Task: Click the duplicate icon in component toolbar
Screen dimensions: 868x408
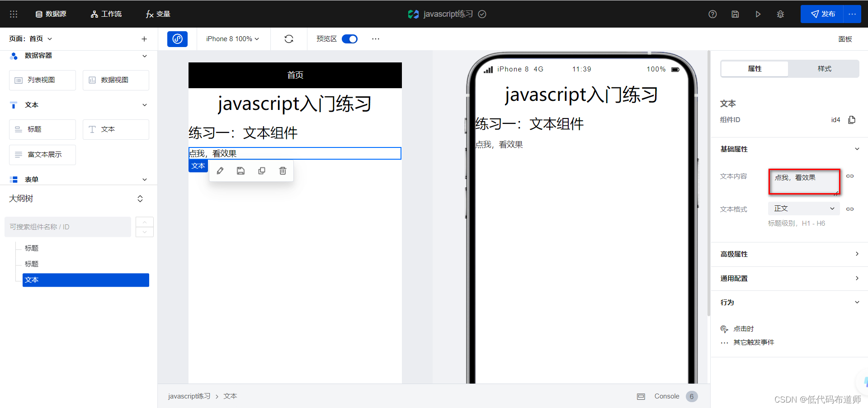Action: coord(262,171)
